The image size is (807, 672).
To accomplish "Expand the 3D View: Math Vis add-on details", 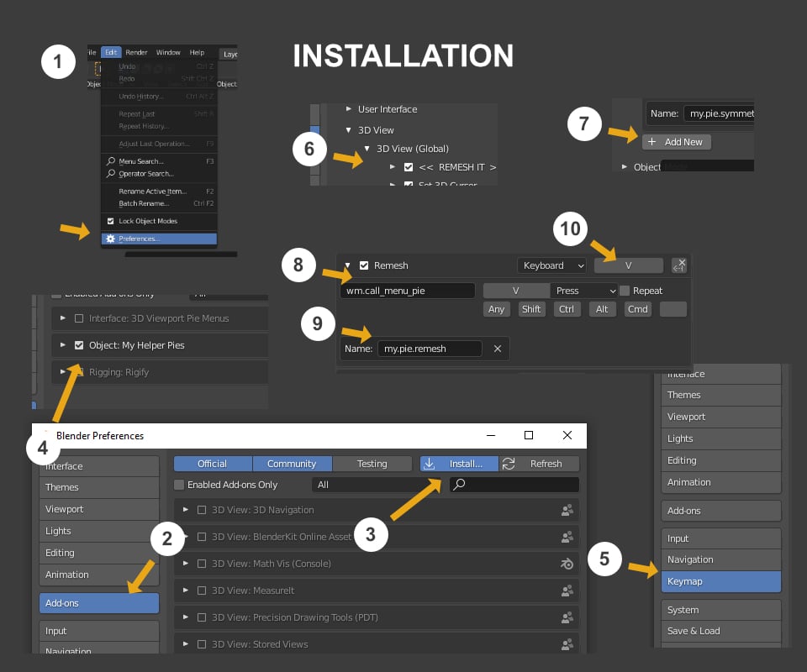I will pos(186,564).
